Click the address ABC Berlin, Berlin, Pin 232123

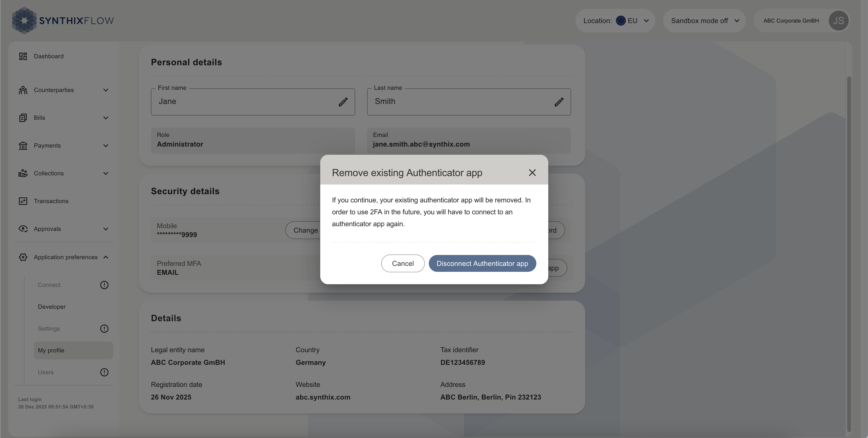tap(490, 397)
